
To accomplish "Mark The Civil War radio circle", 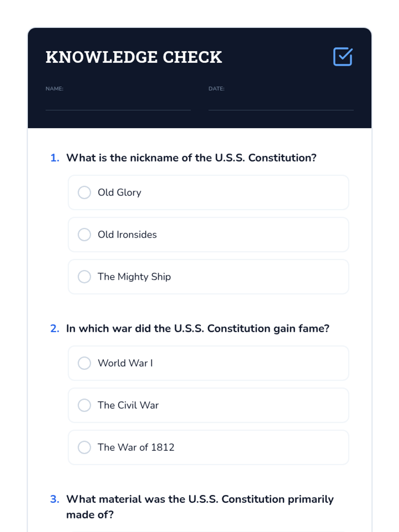I will point(84,405).
